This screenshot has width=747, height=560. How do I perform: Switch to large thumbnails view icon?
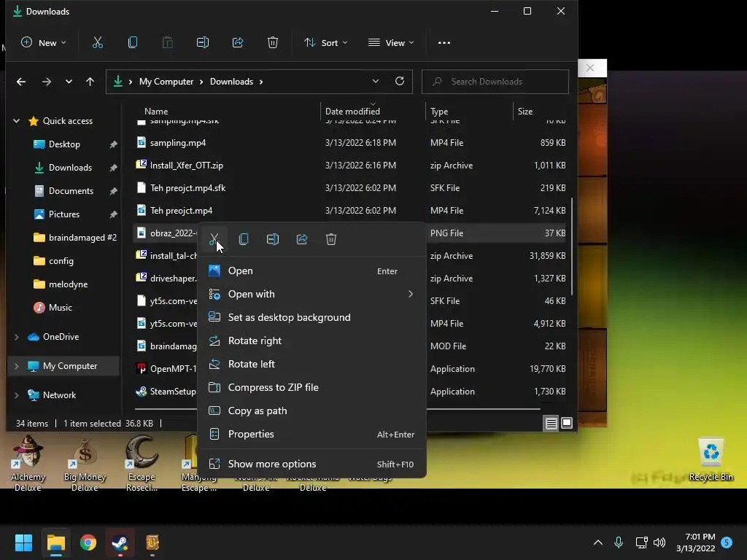point(567,423)
